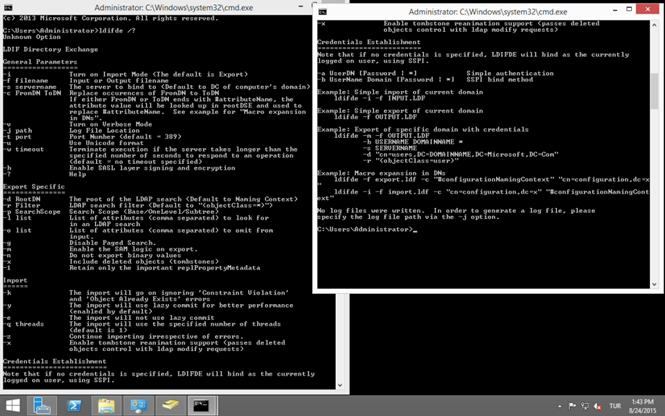
Task: Open system menu icon of right cmd window
Action: click(x=323, y=11)
